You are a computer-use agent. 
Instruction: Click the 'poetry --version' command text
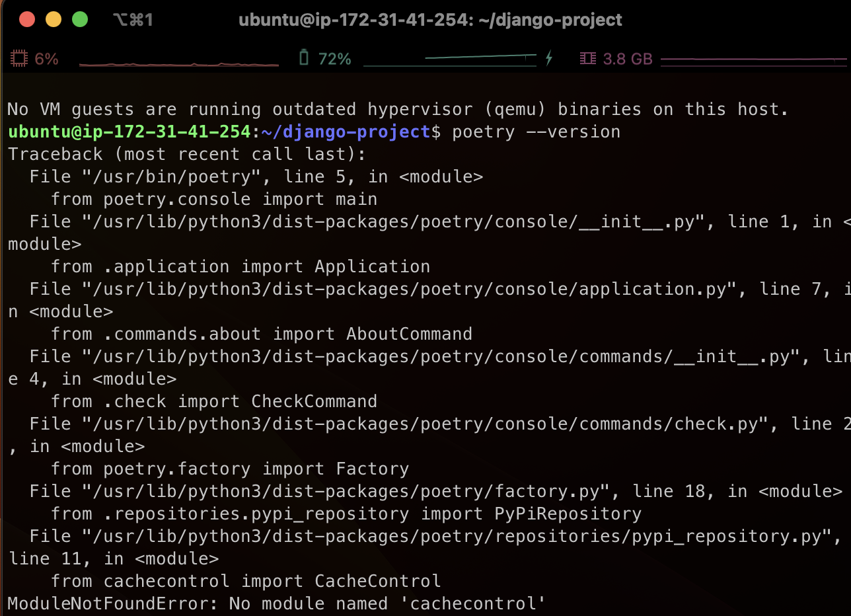point(536,132)
